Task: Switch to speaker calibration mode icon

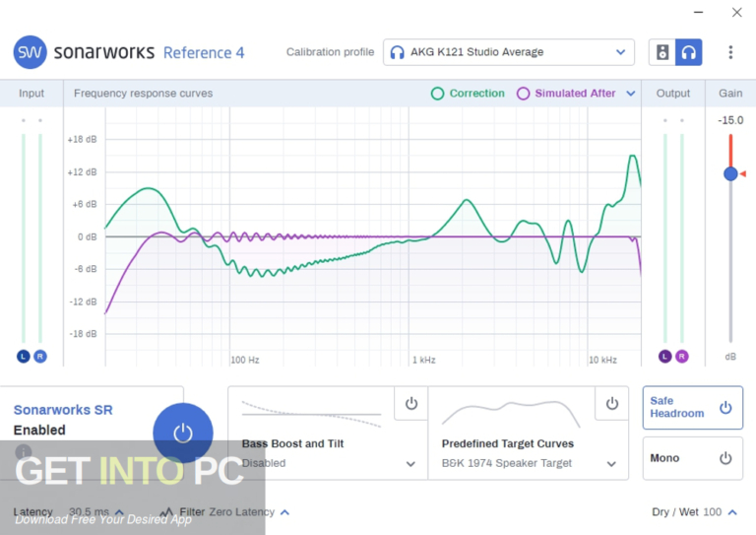Action: pos(662,52)
